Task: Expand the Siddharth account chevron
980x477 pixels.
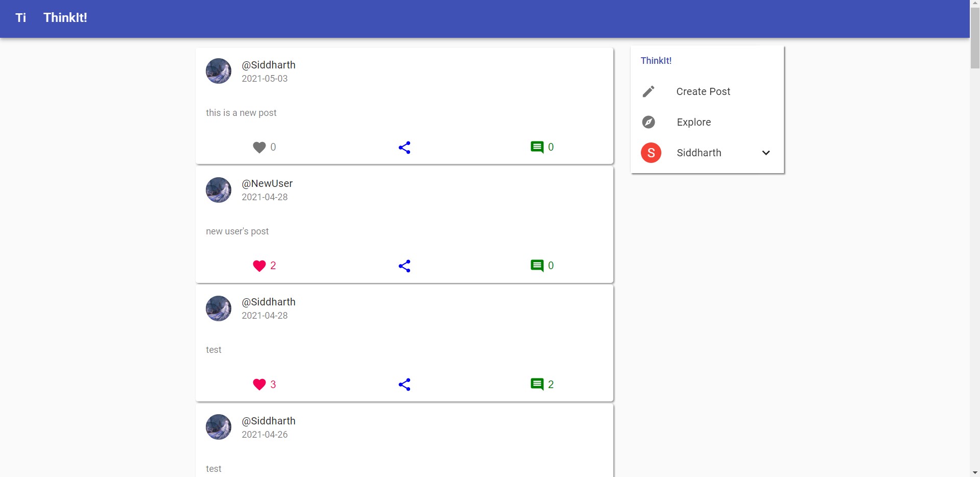Action: point(766,153)
